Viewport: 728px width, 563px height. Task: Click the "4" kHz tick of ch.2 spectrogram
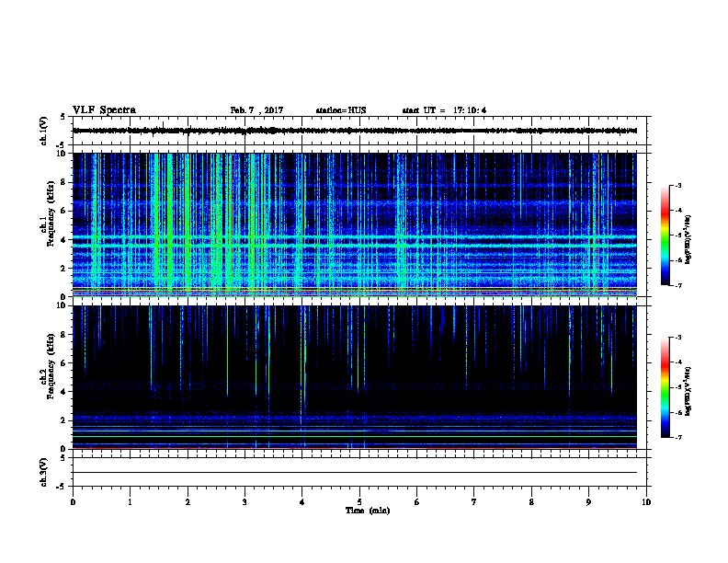click(63, 392)
